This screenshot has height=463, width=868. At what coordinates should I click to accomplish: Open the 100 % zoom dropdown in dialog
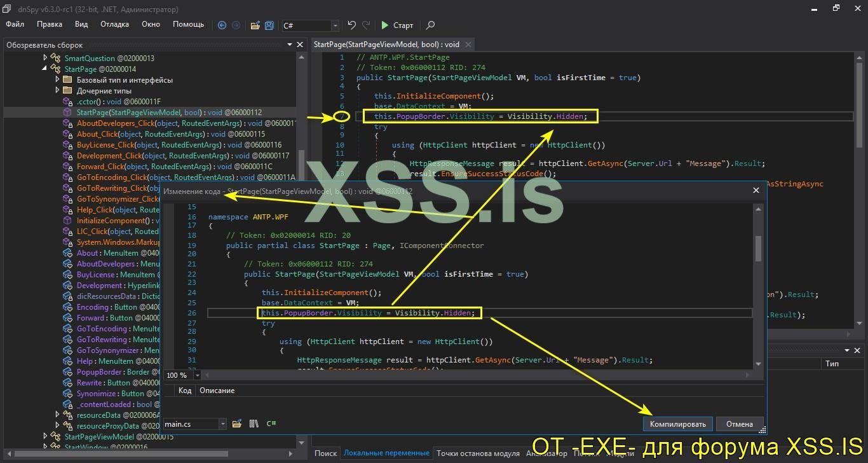point(198,375)
